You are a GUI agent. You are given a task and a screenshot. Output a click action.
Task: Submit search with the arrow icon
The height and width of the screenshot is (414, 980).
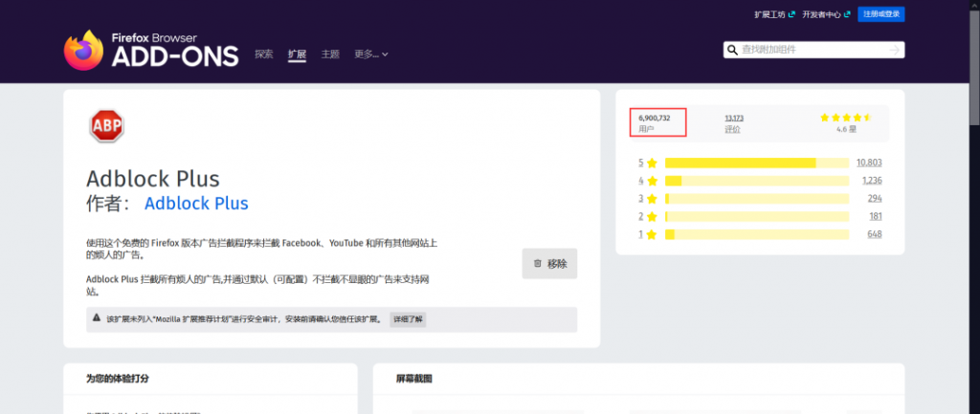click(x=896, y=50)
